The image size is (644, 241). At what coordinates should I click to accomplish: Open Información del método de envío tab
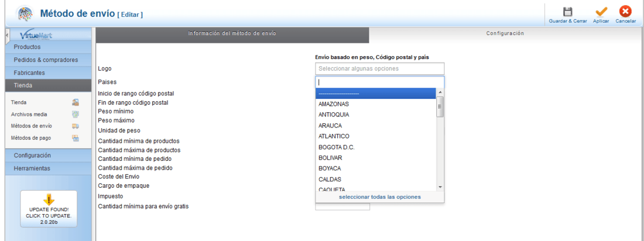pos(232,33)
